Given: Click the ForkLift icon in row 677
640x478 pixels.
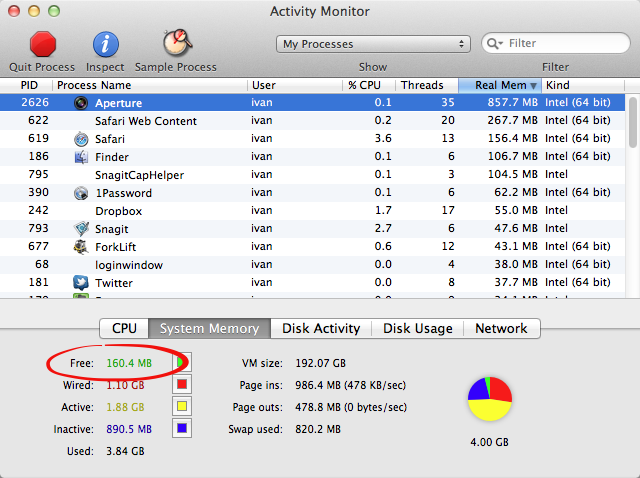Looking at the screenshot, I should click(81, 247).
